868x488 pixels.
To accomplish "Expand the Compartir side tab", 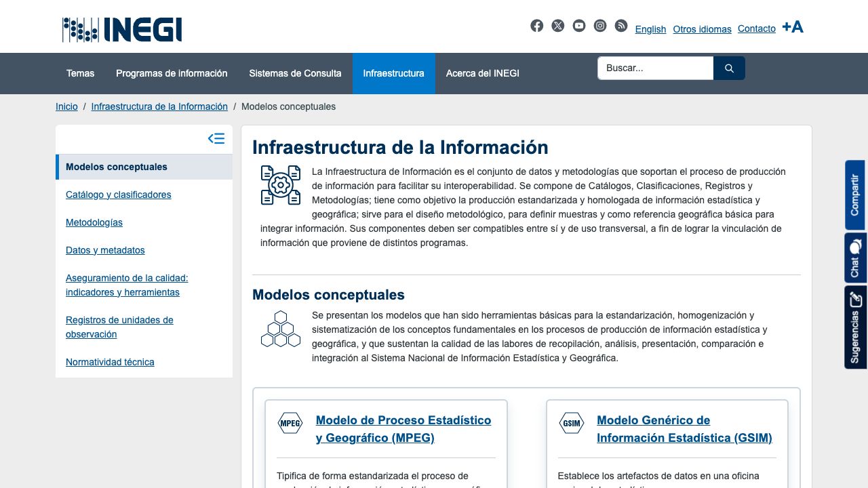I will [x=854, y=195].
